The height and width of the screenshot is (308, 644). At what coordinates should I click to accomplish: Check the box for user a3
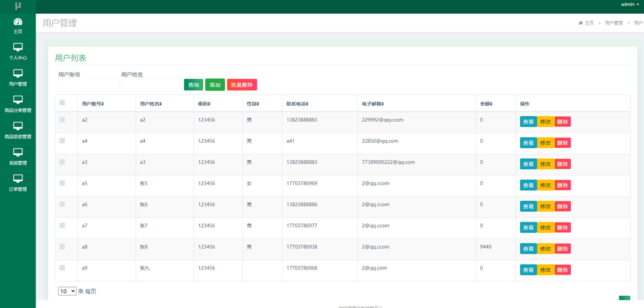click(x=62, y=162)
